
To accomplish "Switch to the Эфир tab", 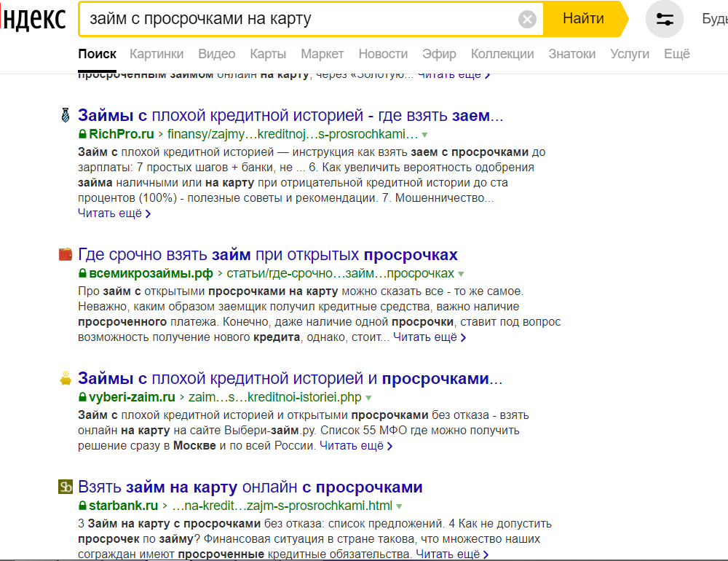I will [439, 54].
